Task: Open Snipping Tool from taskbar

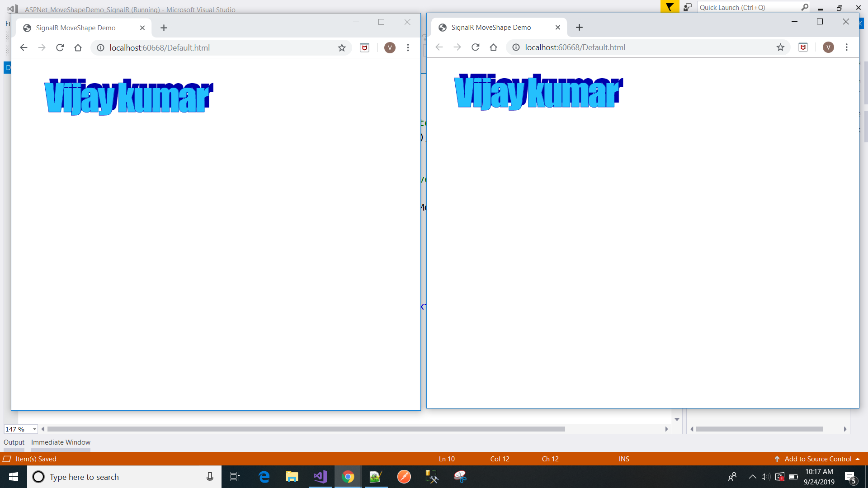Action: [460, 477]
